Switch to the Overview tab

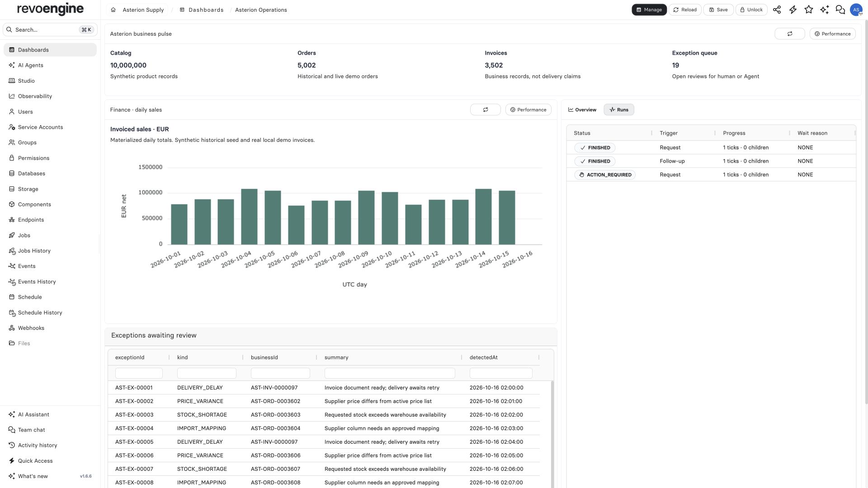[x=582, y=110]
